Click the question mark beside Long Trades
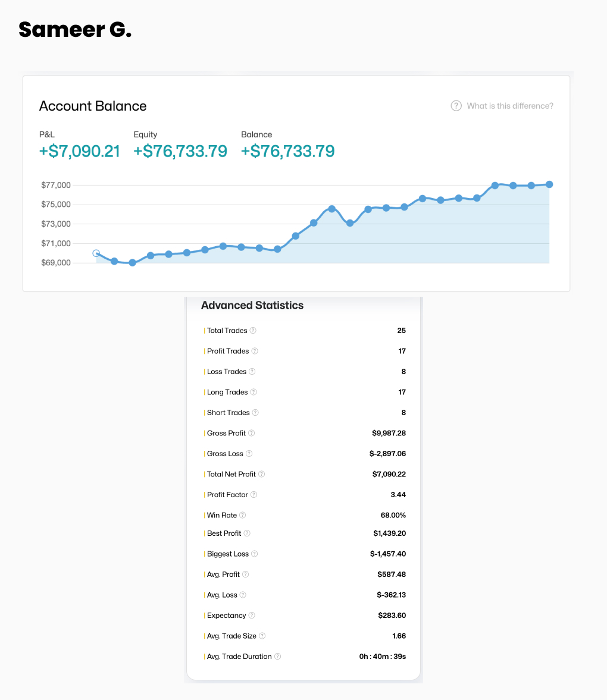607x700 pixels. (254, 392)
